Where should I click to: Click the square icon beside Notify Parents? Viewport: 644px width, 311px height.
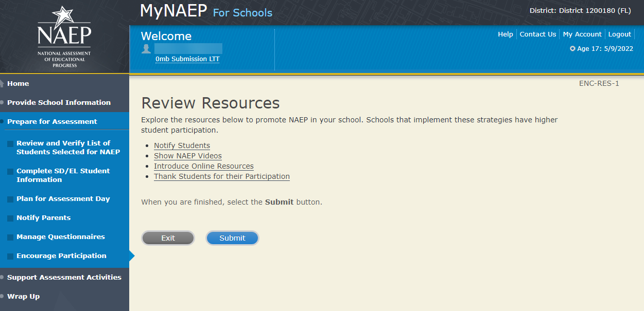point(10,218)
